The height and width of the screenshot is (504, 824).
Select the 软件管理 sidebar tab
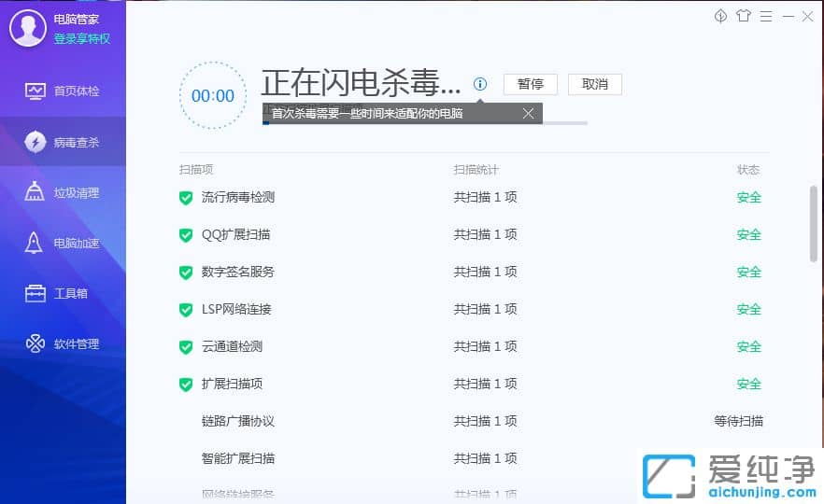(64, 343)
